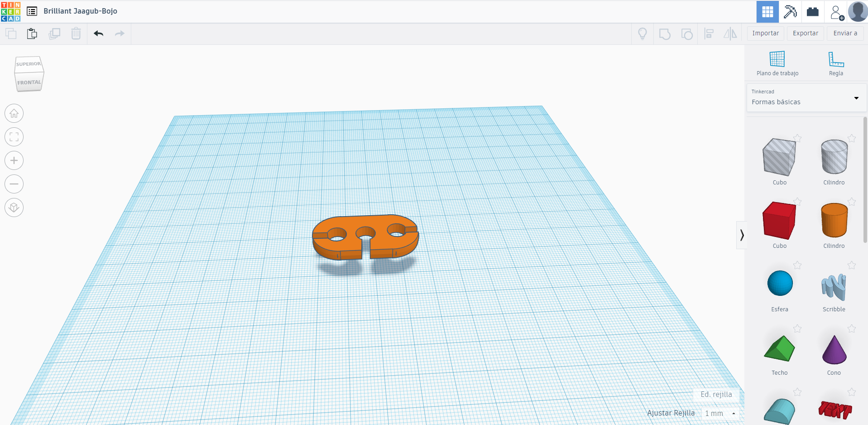This screenshot has width=868, height=425.
Task: Zoom out with the minus button
Action: [14, 184]
